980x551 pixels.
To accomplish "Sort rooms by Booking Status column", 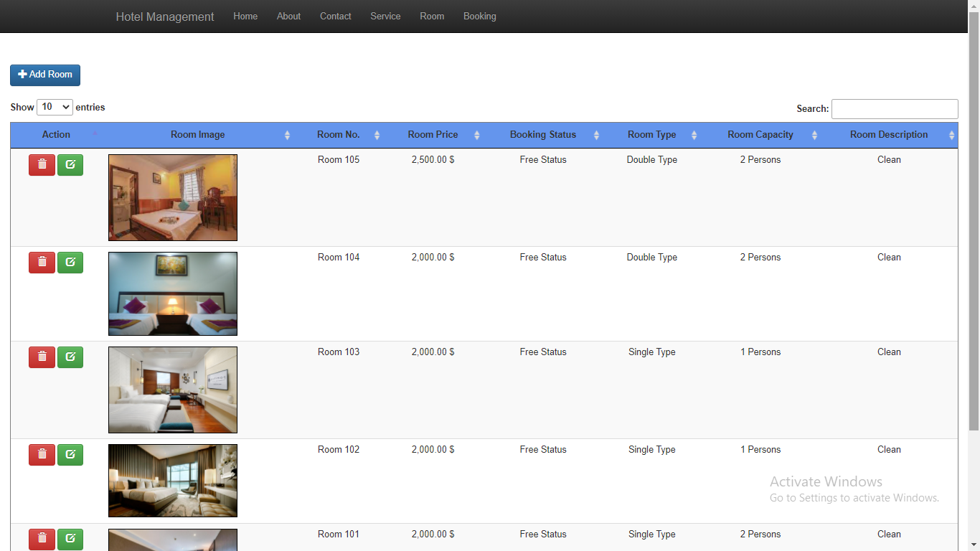I will (543, 134).
